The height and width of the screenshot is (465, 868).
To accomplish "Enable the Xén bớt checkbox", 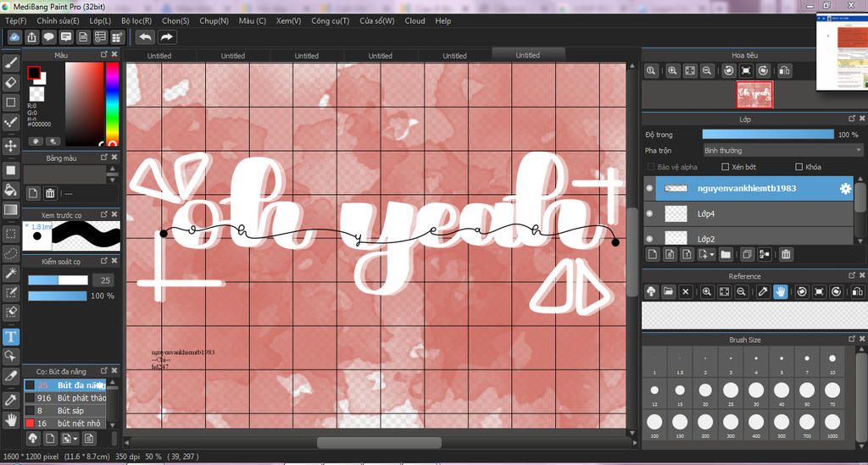I will (726, 167).
